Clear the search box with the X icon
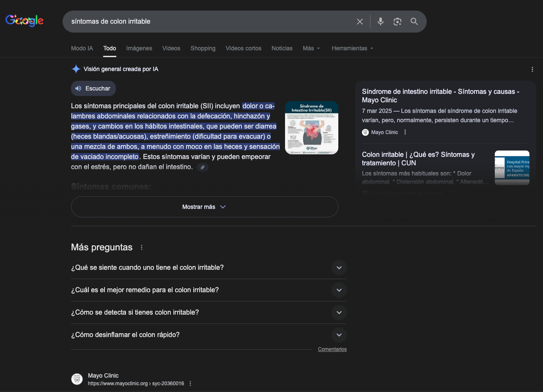The height and width of the screenshot is (392, 543). coord(360,22)
